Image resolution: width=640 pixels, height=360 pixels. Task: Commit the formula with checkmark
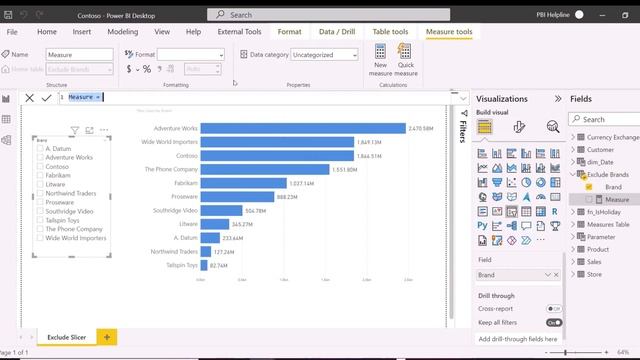(x=47, y=98)
